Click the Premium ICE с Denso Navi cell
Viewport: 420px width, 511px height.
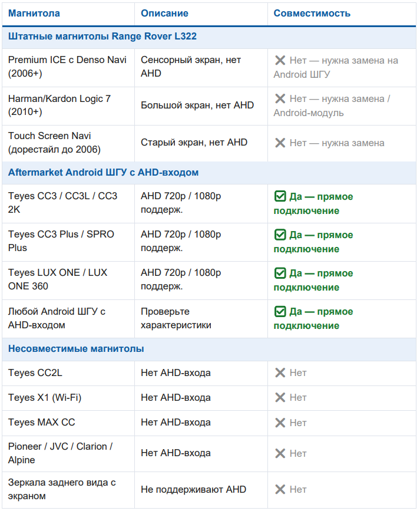click(x=68, y=67)
